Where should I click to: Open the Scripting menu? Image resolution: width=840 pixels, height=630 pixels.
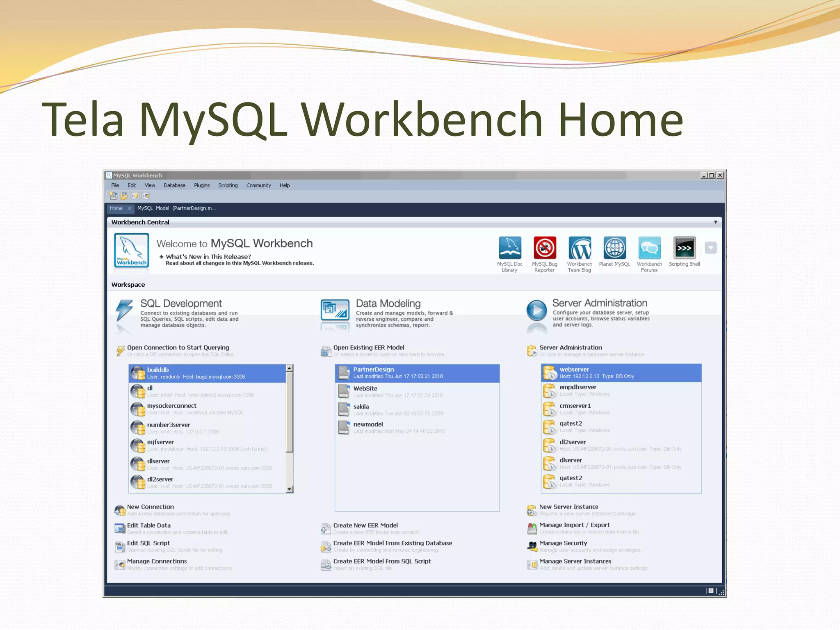tap(228, 185)
